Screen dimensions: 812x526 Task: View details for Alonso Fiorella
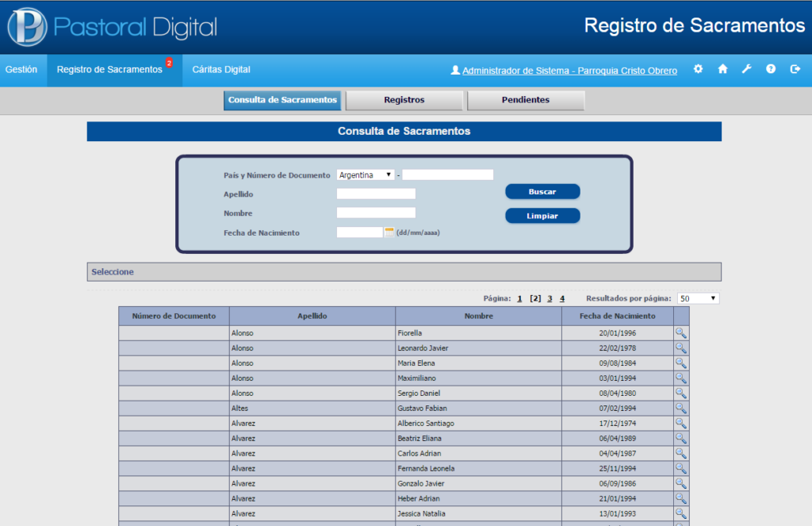click(681, 332)
